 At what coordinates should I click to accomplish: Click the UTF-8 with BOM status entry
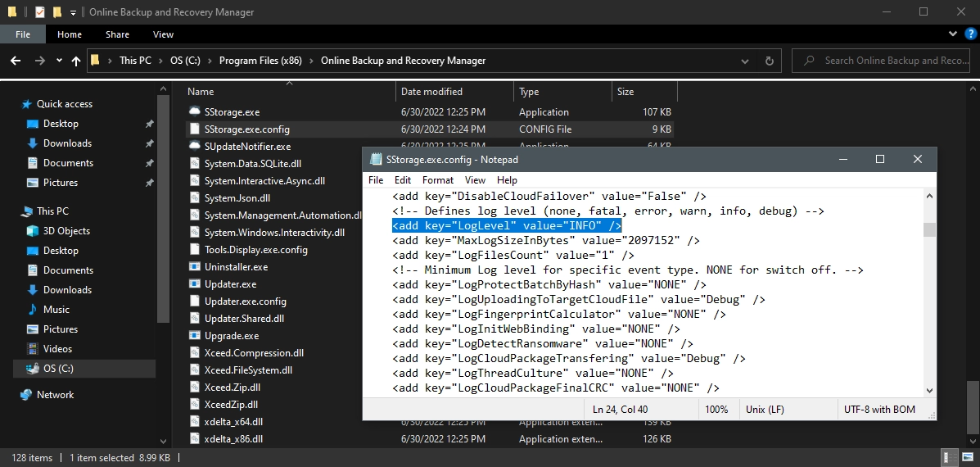coord(879,410)
